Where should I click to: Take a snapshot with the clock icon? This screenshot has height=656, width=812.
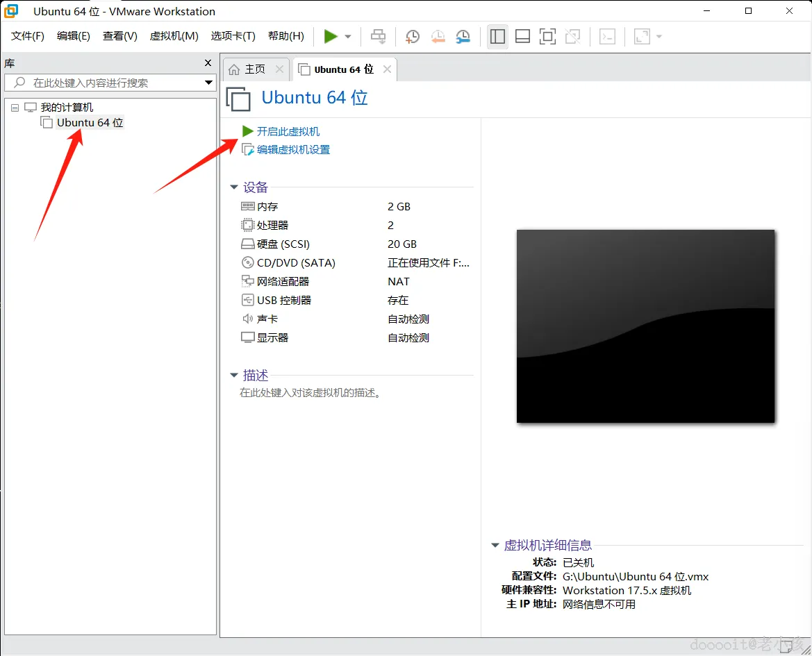[x=412, y=37]
